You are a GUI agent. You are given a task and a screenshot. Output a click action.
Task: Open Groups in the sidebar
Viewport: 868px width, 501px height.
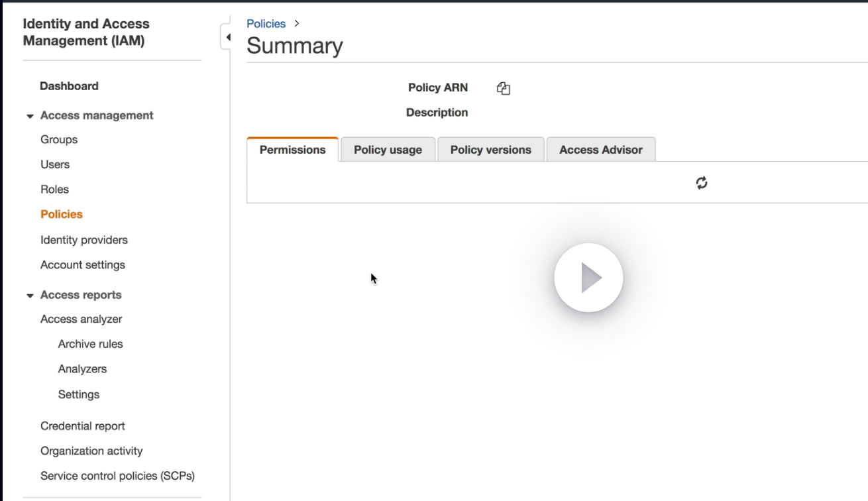(x=59, y=140)
